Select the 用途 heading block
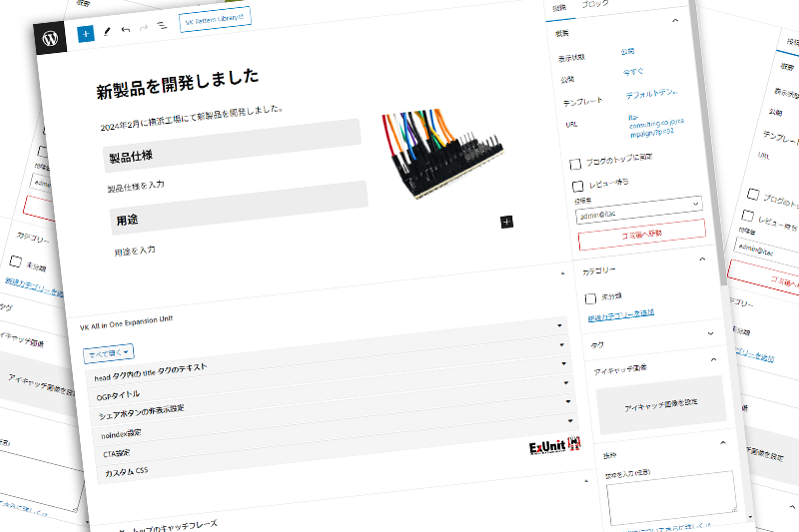Viewport: 799px width, 532px height. 239,208
